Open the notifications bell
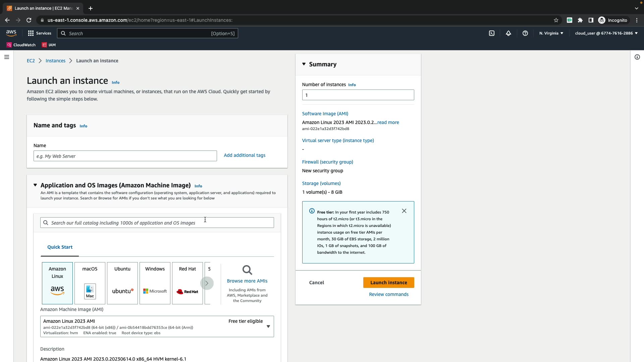Screen dimensions: 644x362 pos(508,33)
